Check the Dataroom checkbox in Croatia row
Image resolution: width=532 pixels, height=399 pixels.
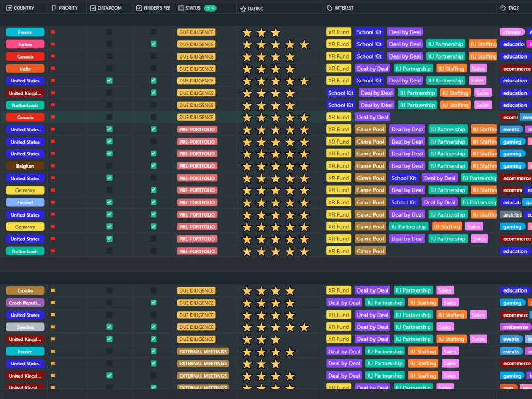point(110,290)
